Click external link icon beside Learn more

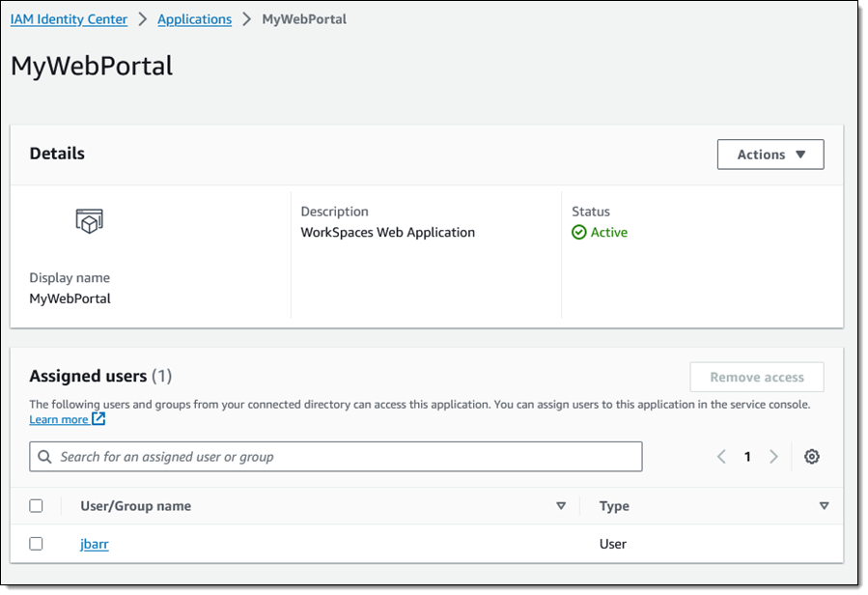coord(98,419)
